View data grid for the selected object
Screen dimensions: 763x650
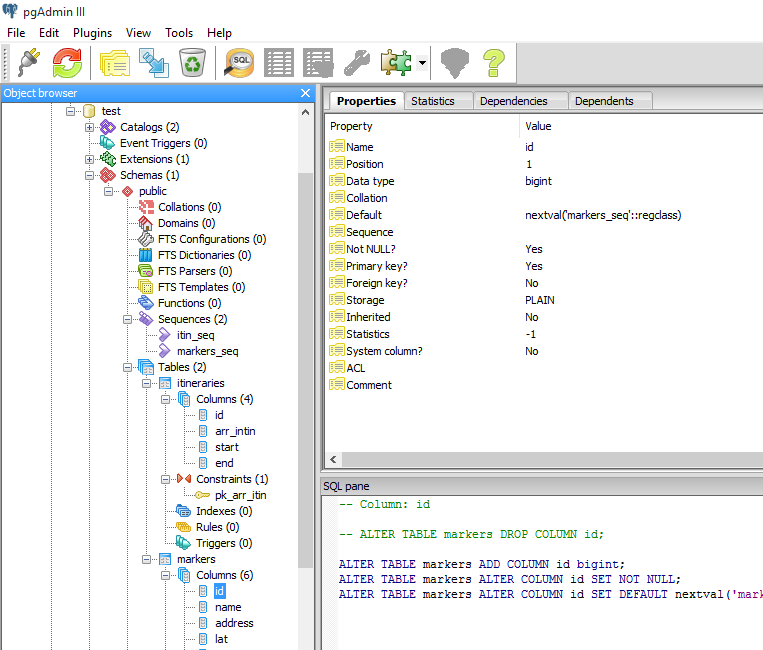pos(279,63)
